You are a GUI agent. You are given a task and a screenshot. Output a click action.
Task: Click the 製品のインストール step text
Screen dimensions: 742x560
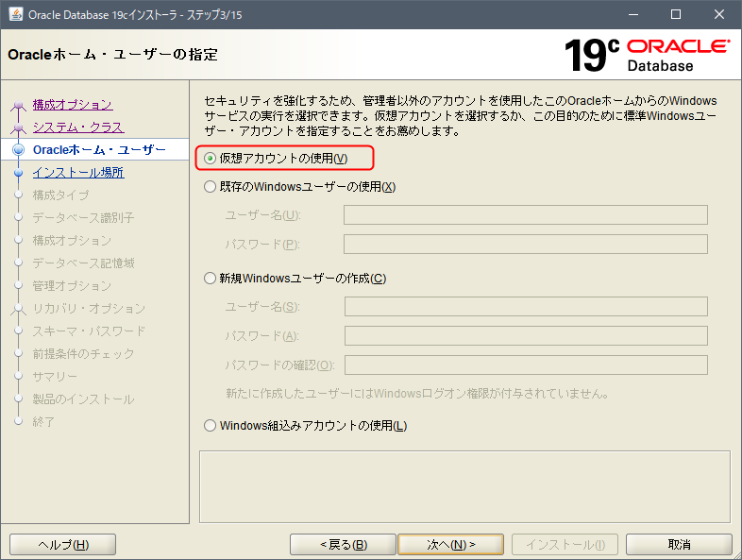(x=83, y=399)
